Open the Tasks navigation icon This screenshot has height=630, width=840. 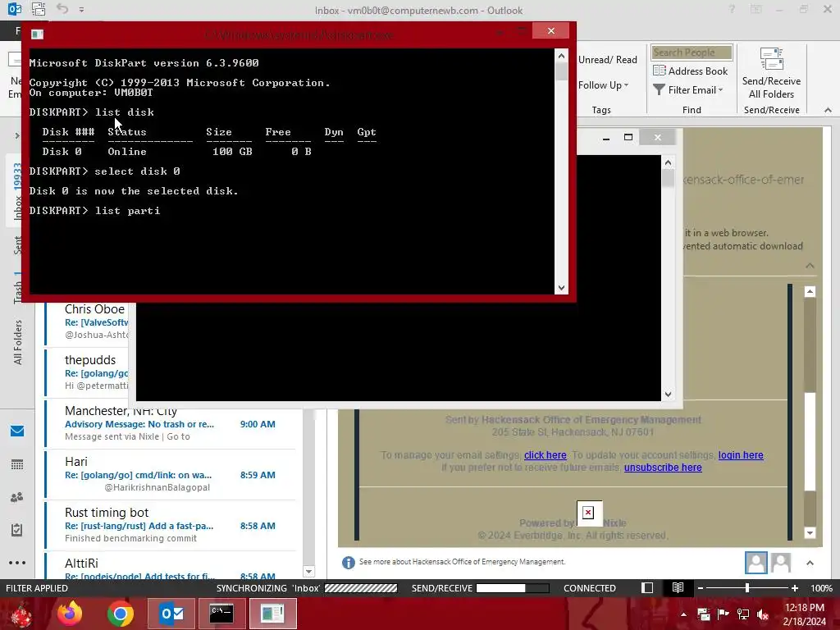(17, 530)
